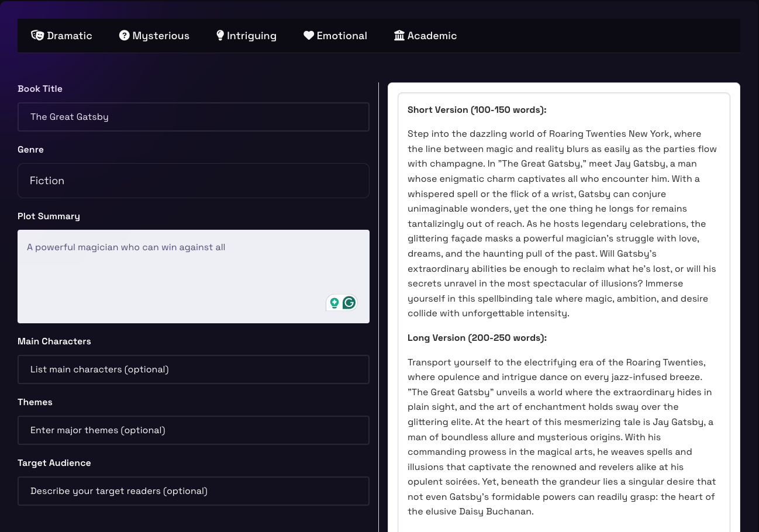Open the Grammarly G icon in Plot Summary
The width and height of the screenshot is (759, 532).
coord(349,302)
